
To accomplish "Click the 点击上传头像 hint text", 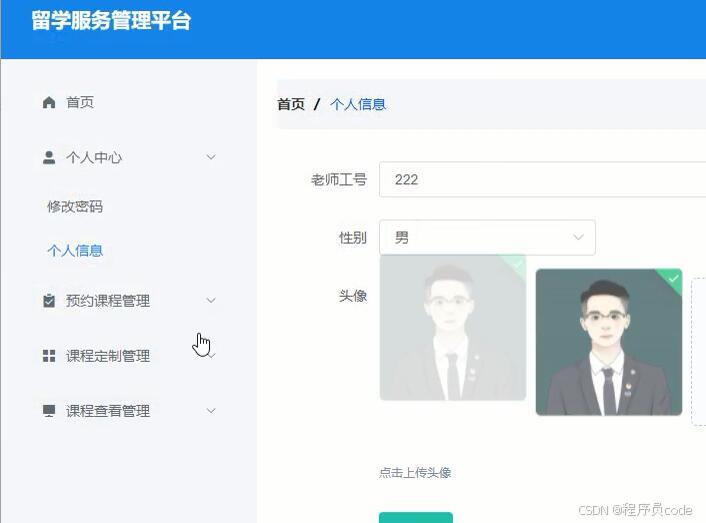I will 415,473.
